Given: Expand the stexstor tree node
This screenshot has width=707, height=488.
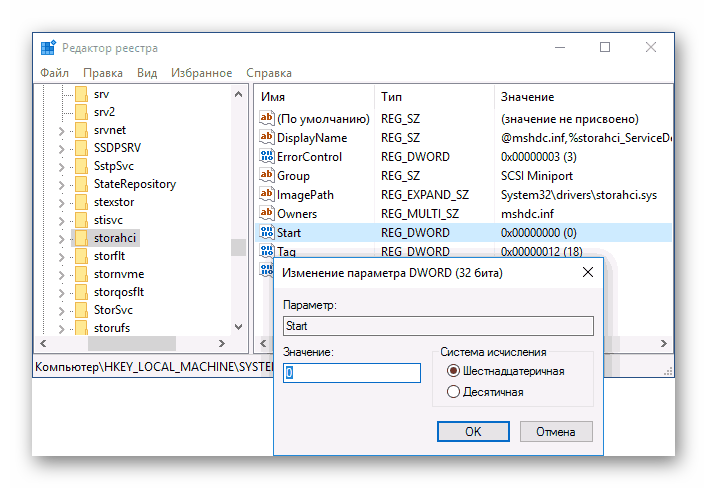Looking at the screenshot, I should tap(61, 203).
